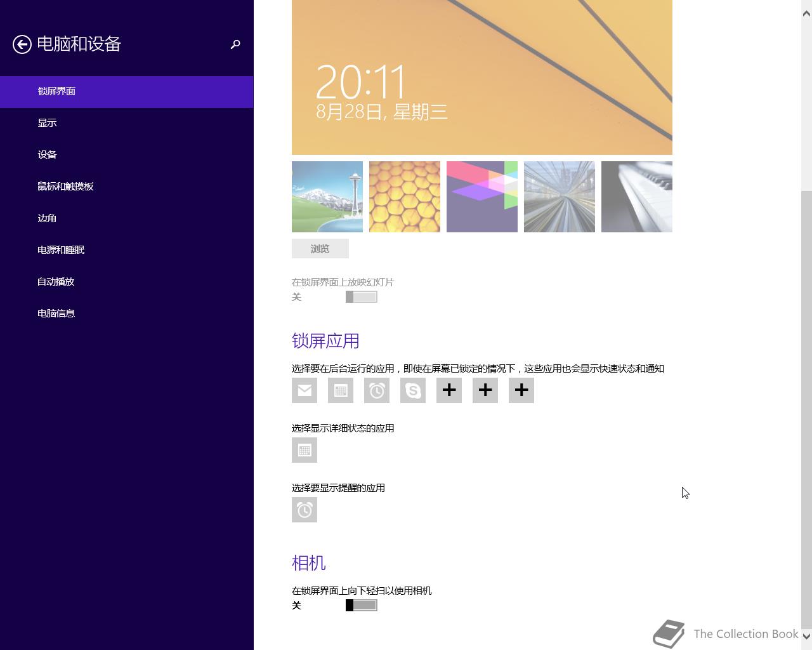Toggle the swipe-down camera switch under 相机

(362, 605)
